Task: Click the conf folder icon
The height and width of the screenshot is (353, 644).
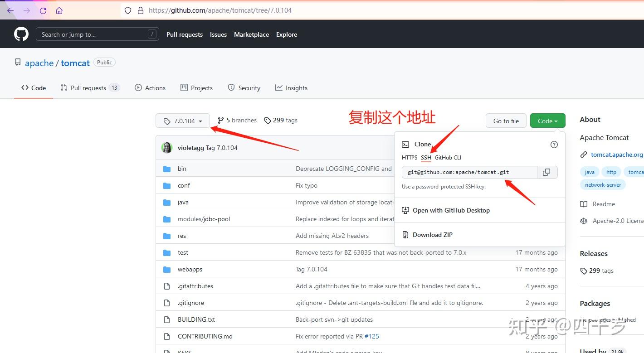Action: coord(167,186)
